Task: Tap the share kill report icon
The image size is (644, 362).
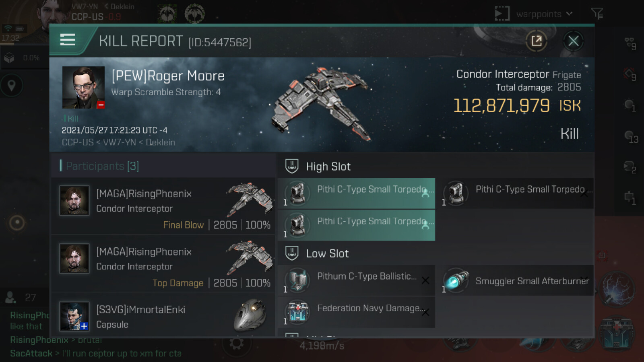Action: tap(536, 41)
